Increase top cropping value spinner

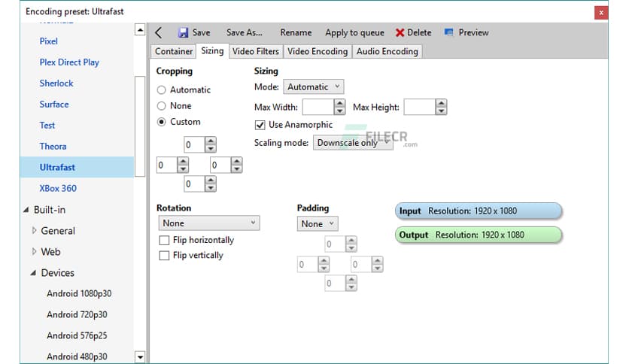pyautogui.click(x=211, y=141)
